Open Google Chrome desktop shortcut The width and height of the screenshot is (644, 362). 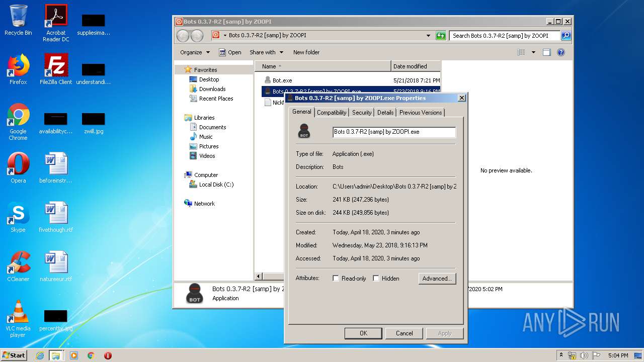tap(18, 122)
